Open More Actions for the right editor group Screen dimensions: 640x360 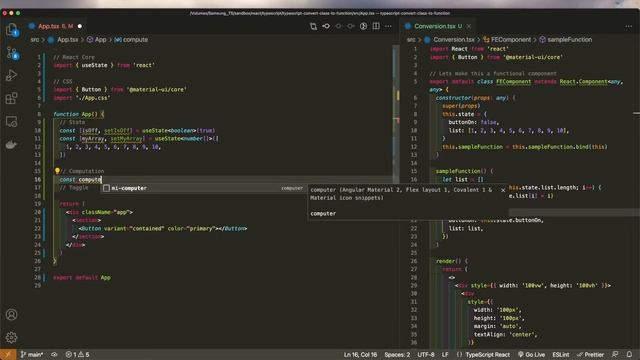tap(629, 26)
